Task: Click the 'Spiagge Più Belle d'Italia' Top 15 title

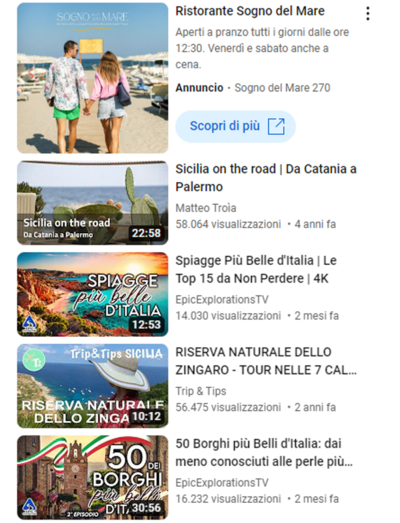Action: point(256,269)
